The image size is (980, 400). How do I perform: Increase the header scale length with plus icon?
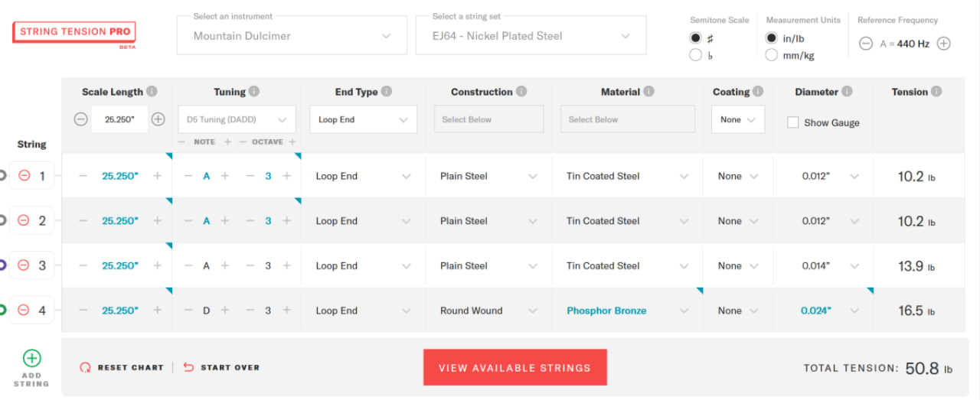pos(158,119)
